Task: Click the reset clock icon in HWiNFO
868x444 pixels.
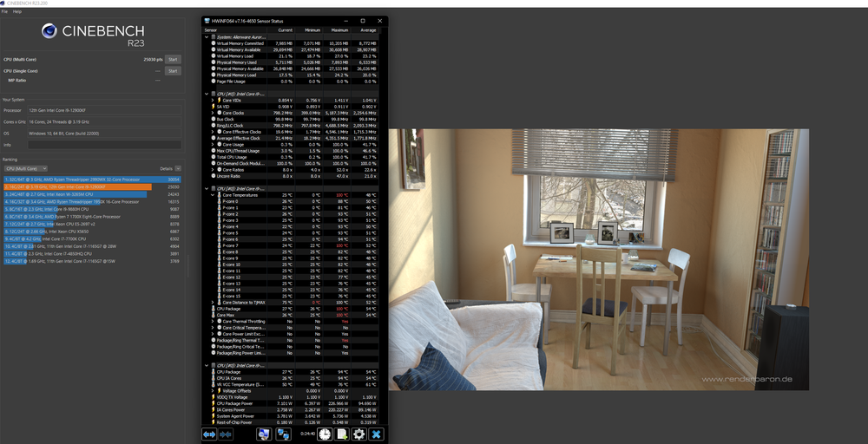Action: click(x=324, y=434)
